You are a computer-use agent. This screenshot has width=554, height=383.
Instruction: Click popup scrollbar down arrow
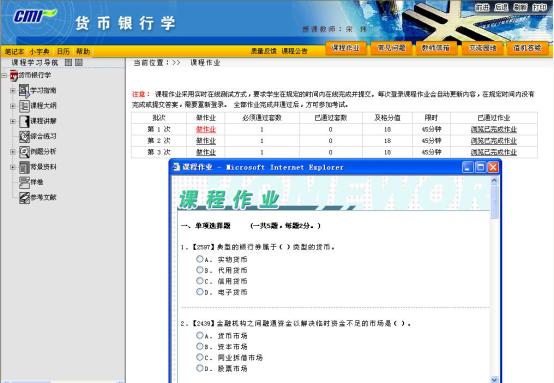(x=494, y=379)
